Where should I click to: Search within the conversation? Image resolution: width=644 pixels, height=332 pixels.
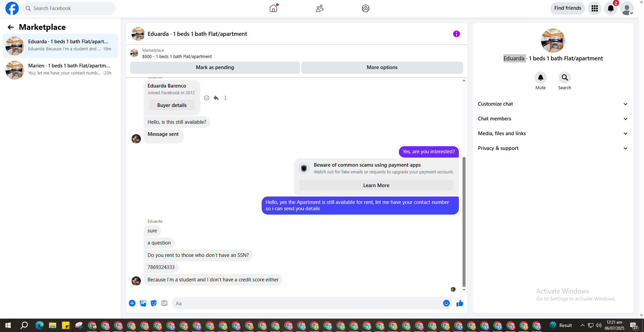point(565,77)
